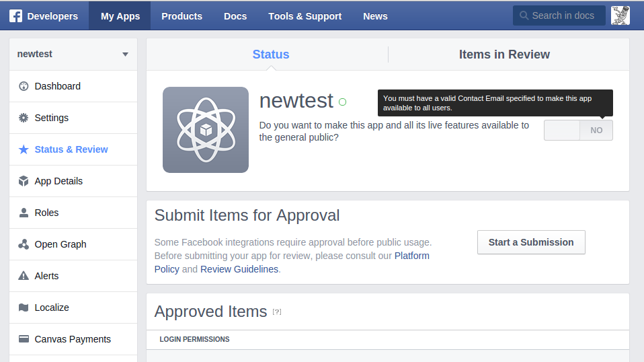Open the Tools & Support menu

click(305, 16)
